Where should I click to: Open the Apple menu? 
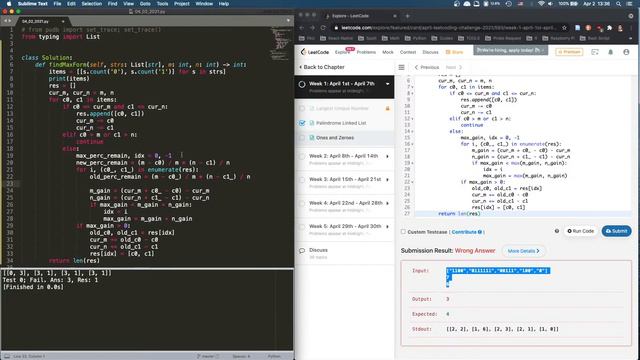coord(9,4)
